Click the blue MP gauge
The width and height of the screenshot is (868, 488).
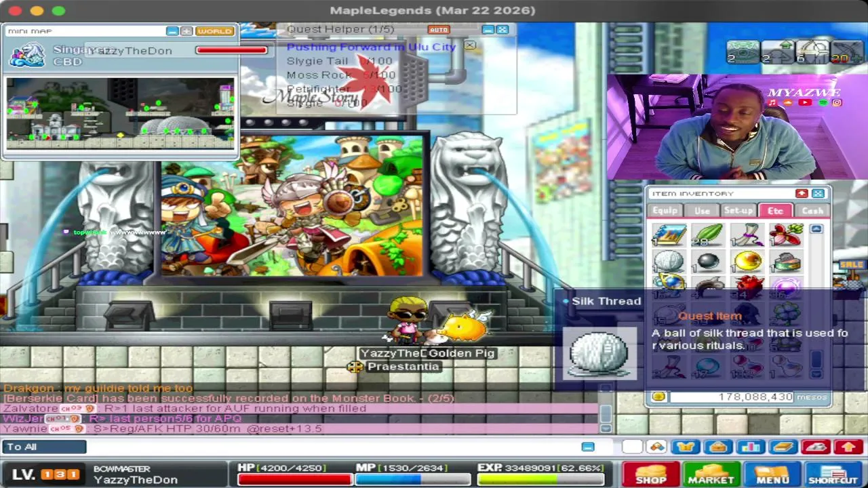pyautogui.click(x=413, y=479)
